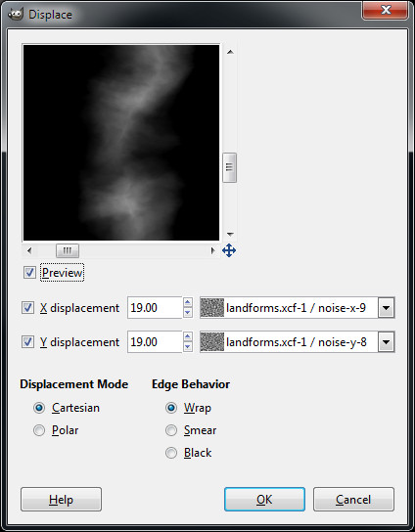The width and height of the screenshot is (415, 532).
Task: Select Polar displacement mode
Action: click(39, 430)
